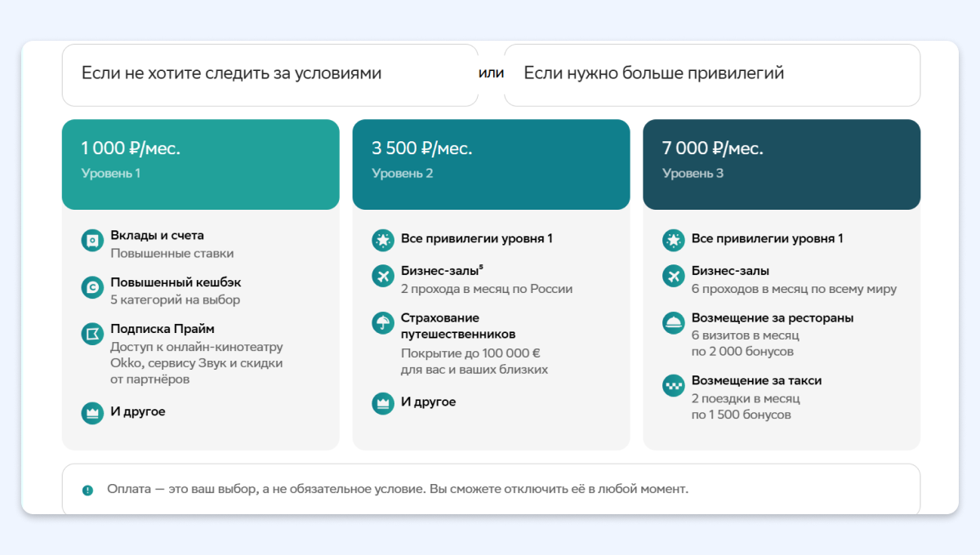Click the Бизнес-залы heading in the Уровень 3 card
This screenshot has height=555, width=980.
tap(730, 271)
